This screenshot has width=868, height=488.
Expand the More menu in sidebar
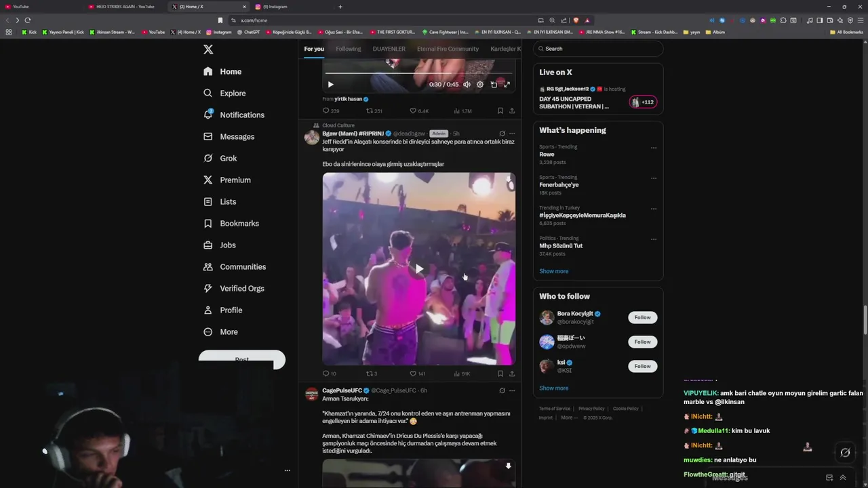220,331
